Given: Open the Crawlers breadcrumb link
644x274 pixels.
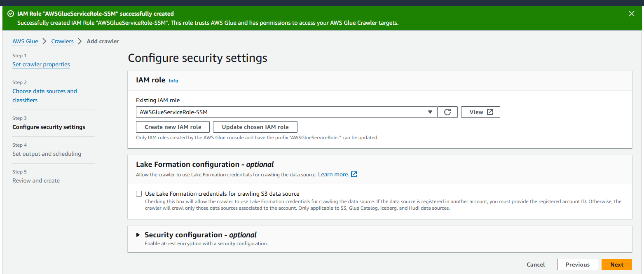Looking at the screenshot, I should tap(62, 41).
